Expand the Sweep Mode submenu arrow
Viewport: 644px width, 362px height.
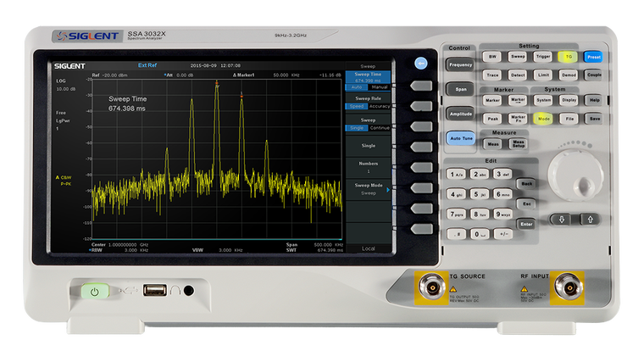pos(388,190)
